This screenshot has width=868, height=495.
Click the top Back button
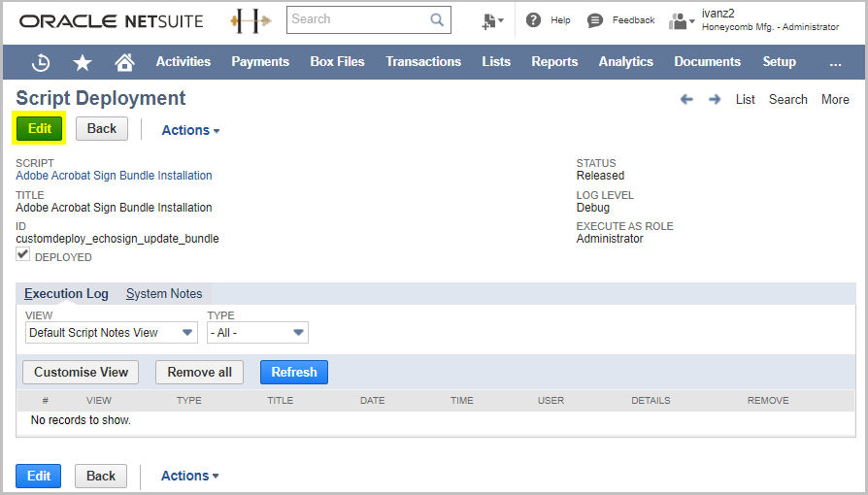102,128
